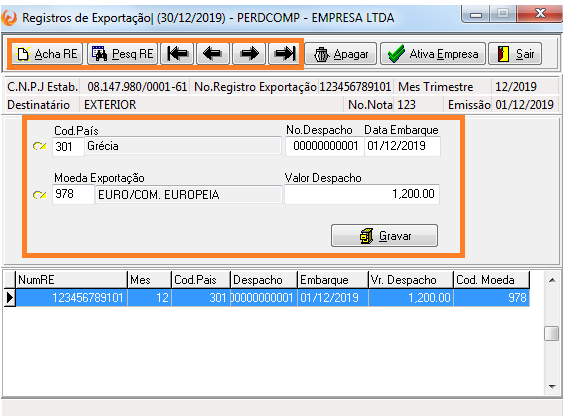Viewport: 563px width, 416px height.
Task: Click the Sair exit button
Action: tap(515, 54)
